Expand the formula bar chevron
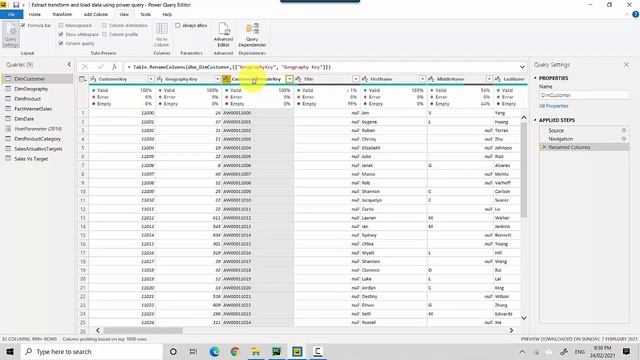Image resolution: width=640 pixels, height=360 pixels. pos(522,67)
